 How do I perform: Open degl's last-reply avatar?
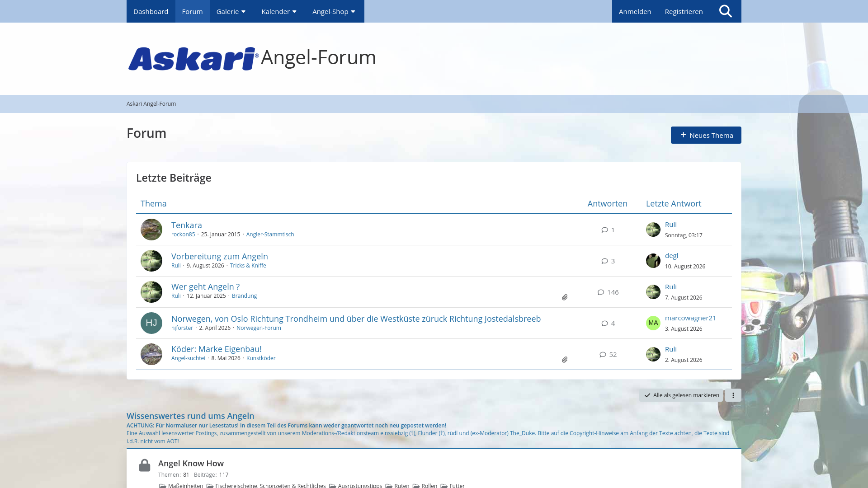(x=653, y=261)
